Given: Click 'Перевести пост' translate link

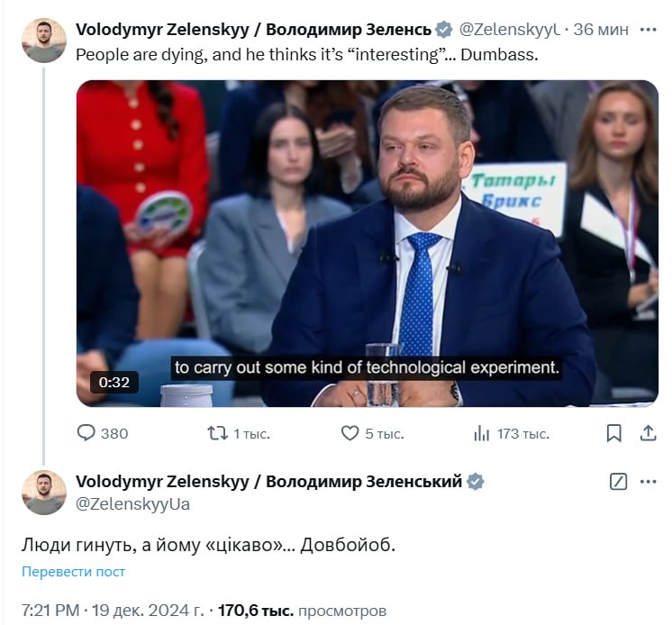Looking at the screenshot, I should point(73,572).
